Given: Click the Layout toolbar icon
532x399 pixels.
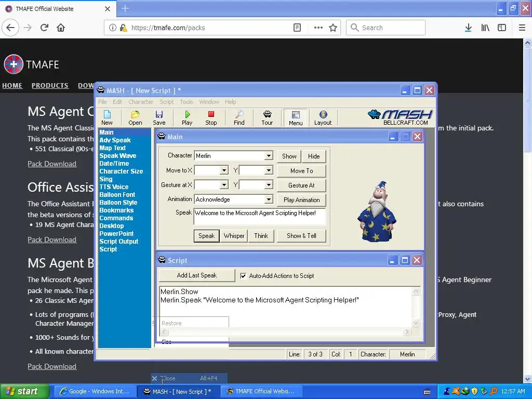Looking at the screenshot, I should pyautogui.click(x=323, y=118).
